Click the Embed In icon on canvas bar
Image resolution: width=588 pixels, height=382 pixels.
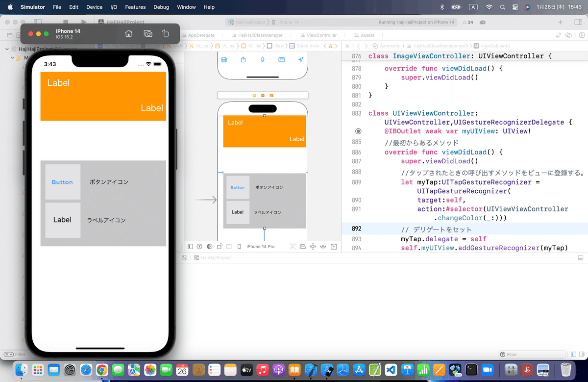334,246
